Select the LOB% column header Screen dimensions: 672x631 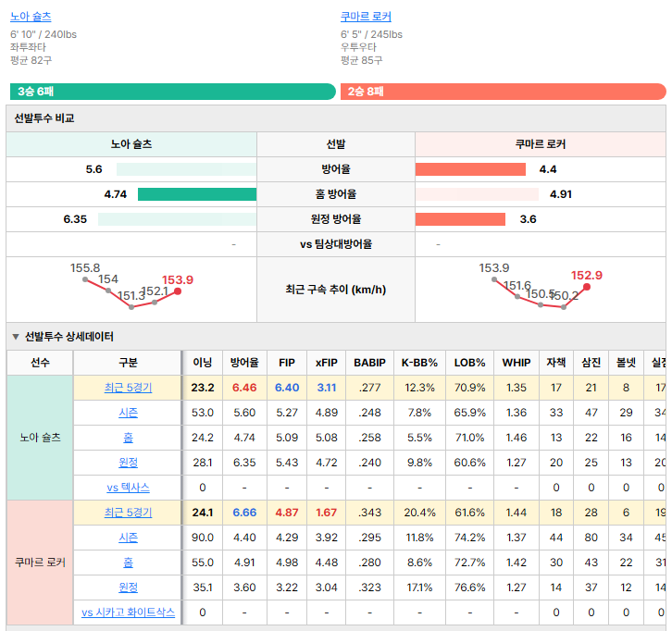[469, 363]
